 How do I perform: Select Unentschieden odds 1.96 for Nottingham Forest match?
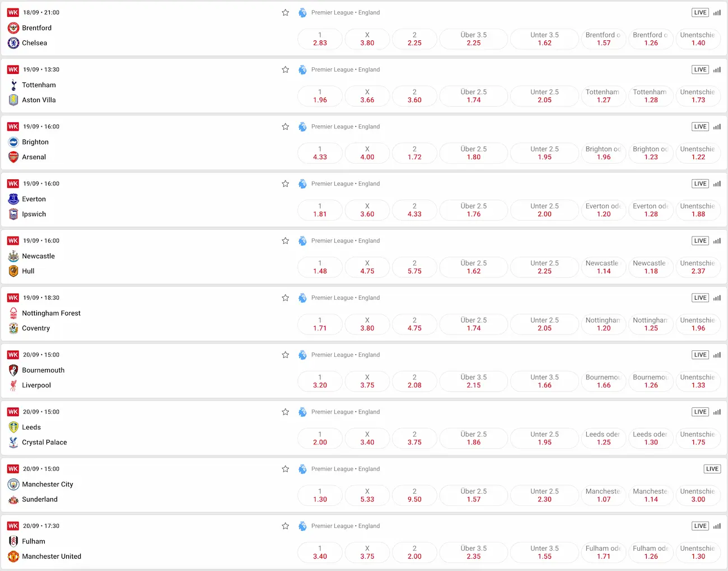click(698, 324)
